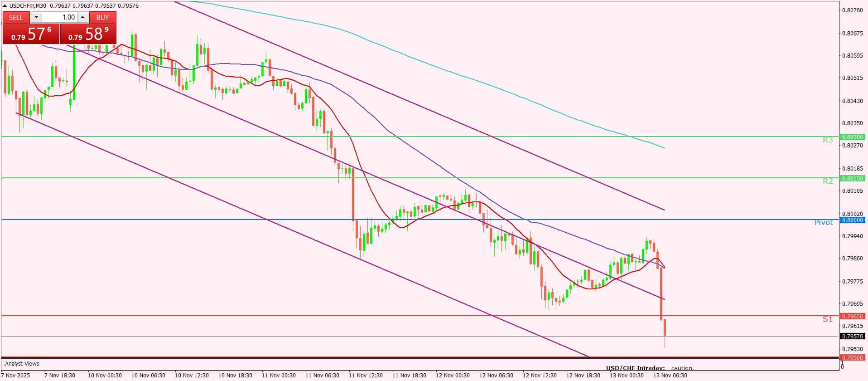Collapse the one-click trading panel triangle icon
Screen dimensions: 868x381
[x=5, y=5]
